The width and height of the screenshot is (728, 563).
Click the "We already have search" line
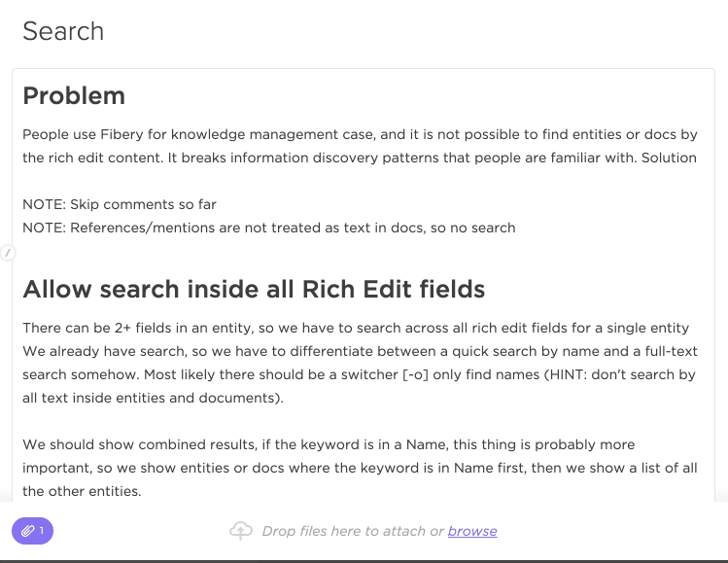click(360, 351)
